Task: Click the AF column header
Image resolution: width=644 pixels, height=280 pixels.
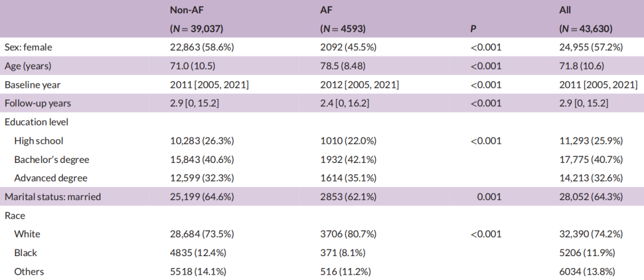Action: pos(326,10)
